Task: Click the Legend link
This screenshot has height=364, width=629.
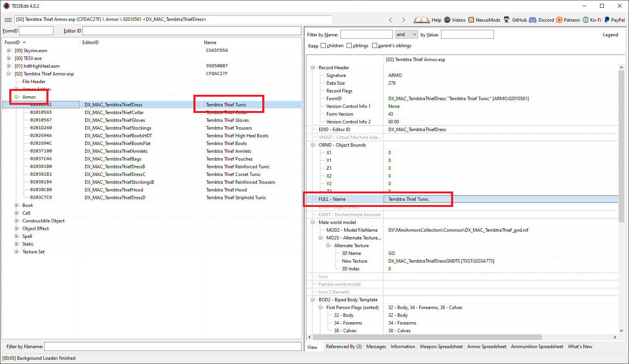Action: (610, 34)
